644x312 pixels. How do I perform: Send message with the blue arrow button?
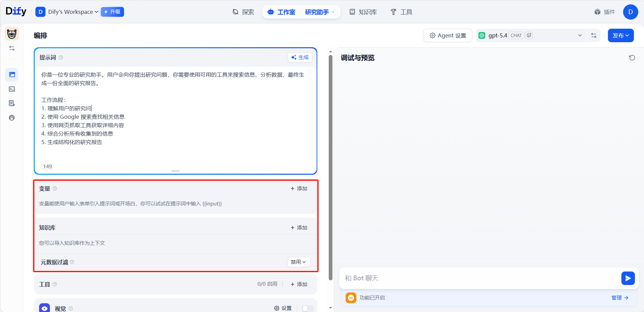(x=628, y=278)
